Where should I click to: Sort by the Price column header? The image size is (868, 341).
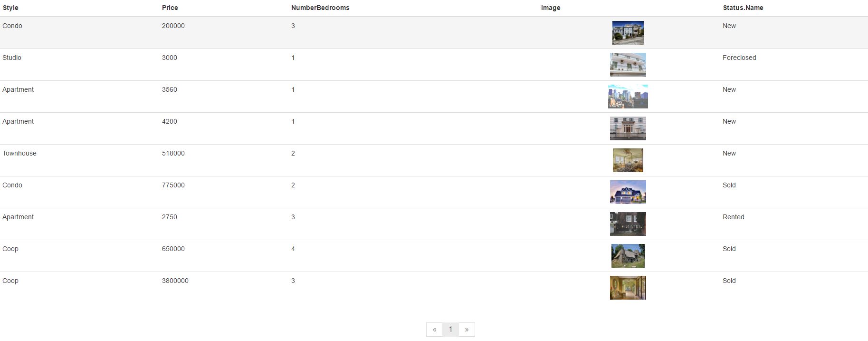pyautogui.click(x=170, y=8)
